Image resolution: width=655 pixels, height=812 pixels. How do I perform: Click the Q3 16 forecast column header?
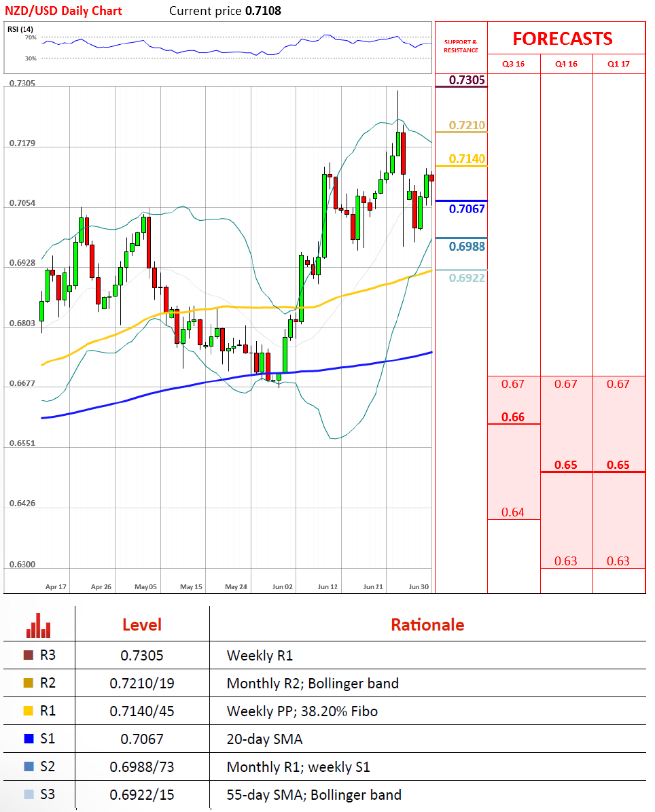513,65
